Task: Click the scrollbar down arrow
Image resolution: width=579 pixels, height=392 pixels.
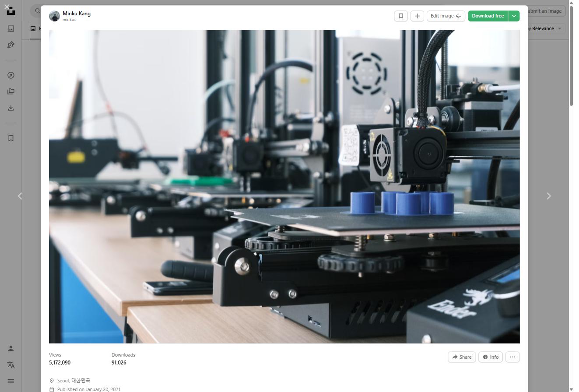Action: click(x=571, y=389)
